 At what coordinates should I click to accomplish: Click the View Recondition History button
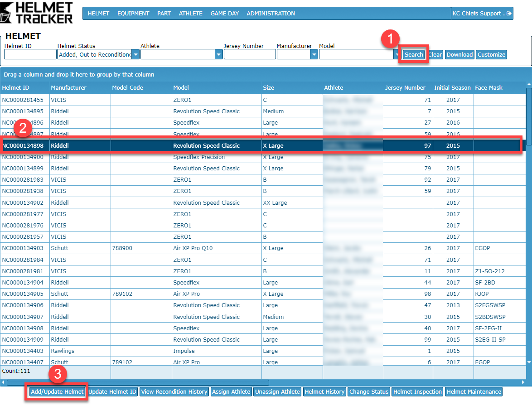(x=174, y=392)
